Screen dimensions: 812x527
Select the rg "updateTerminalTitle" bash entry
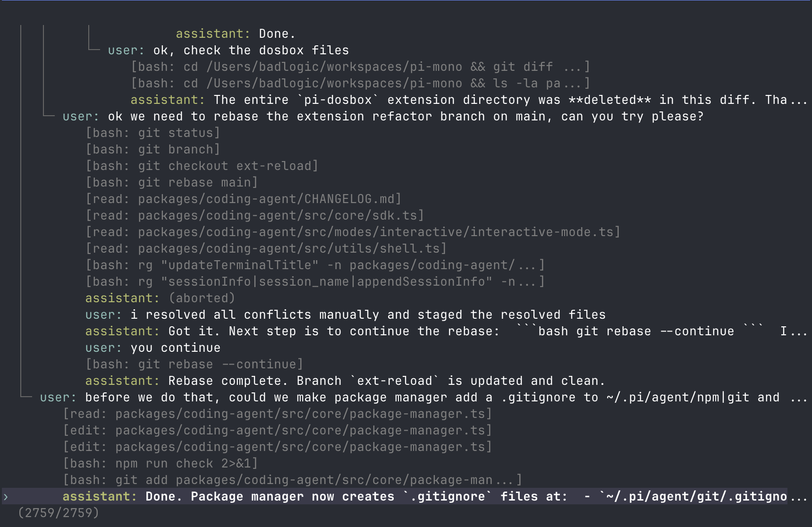315,265
